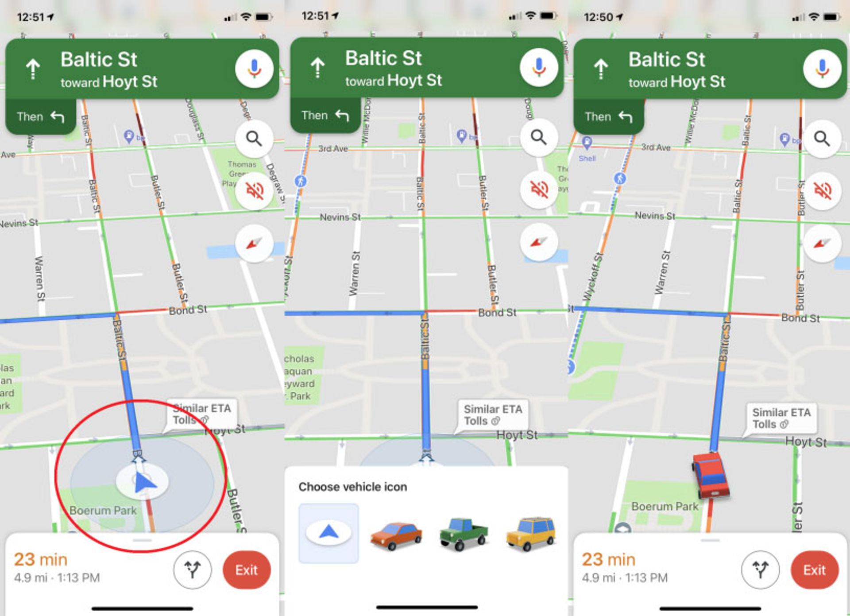Screen dimensions: 850x616
Task: Tap the search magnifier icon
Action: pos(256,137)
